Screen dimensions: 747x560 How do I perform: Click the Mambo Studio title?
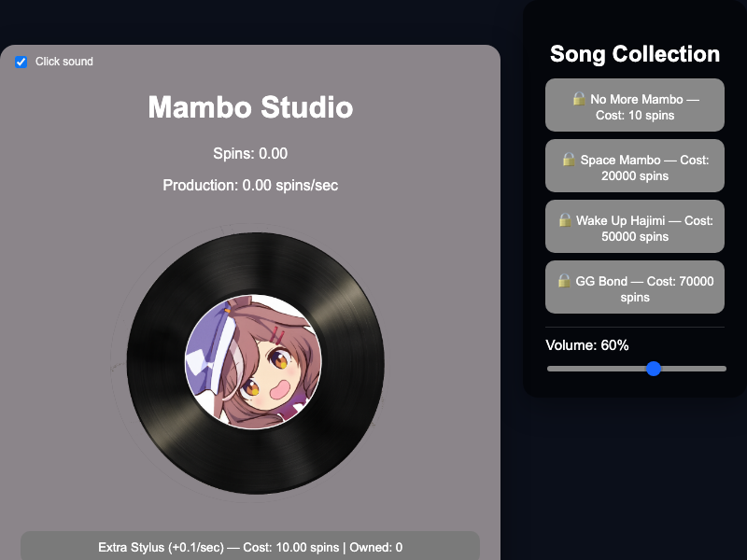[x=250, y=107]
